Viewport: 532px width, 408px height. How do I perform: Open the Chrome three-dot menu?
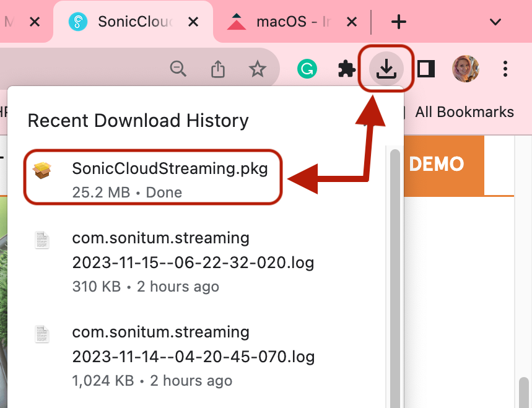click(505, 69)
